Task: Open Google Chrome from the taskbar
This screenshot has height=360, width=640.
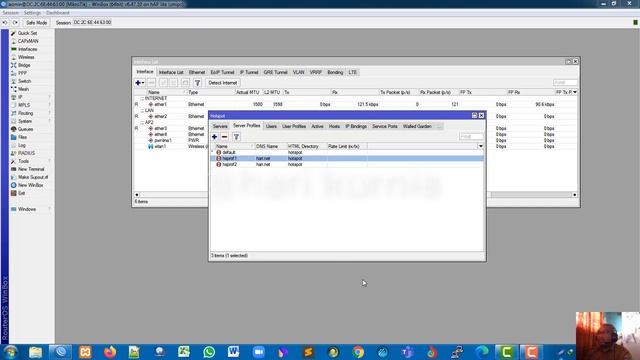Action: tap(358, 352)
